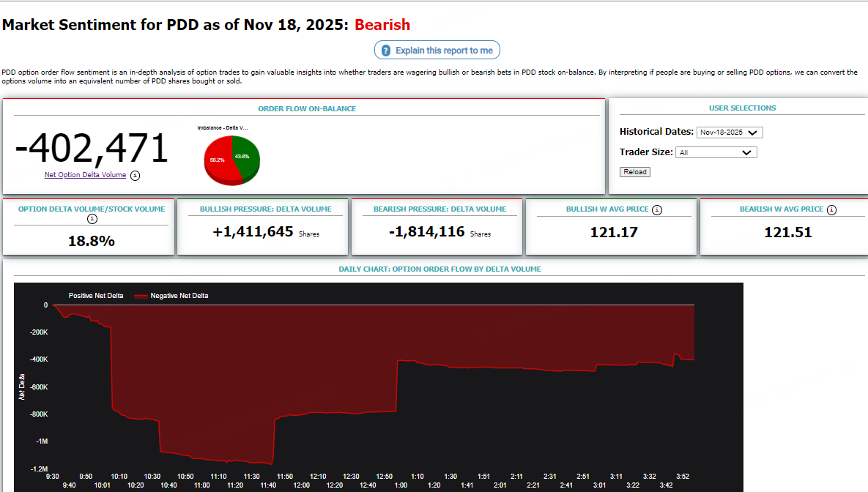Click the 121.17 bullish average price
The width and height of the screenshot is (868, 492).
tap(614, 232)
